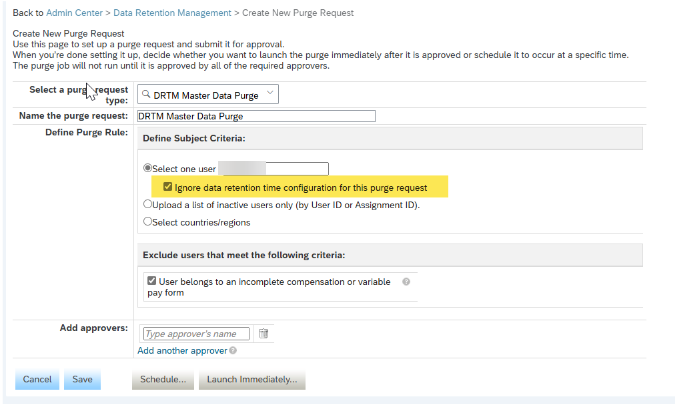
Task: Click the trash icon beside approver field
Action: tap(263, 333)
